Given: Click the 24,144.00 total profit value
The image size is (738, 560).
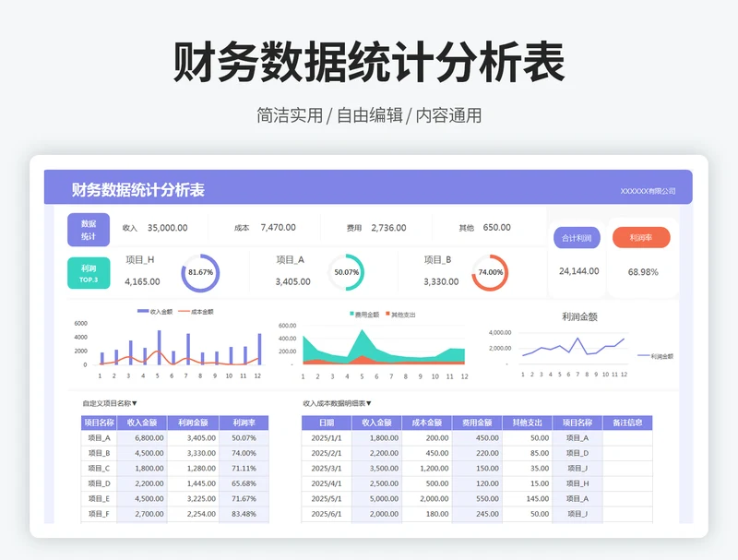Looking at the screenshot, I should 579,271.
